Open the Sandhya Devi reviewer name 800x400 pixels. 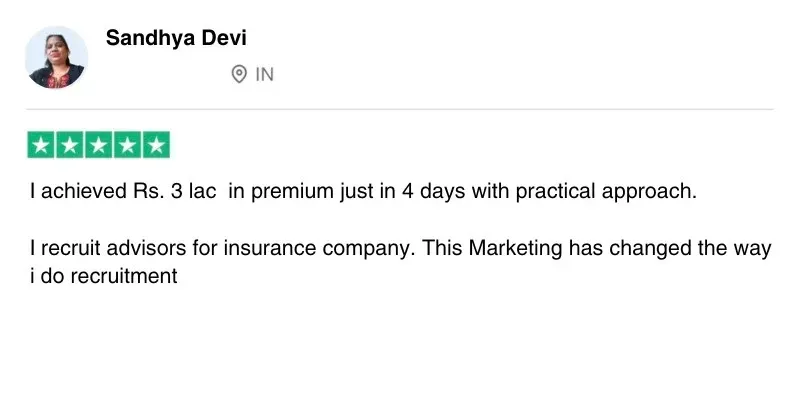176,38
